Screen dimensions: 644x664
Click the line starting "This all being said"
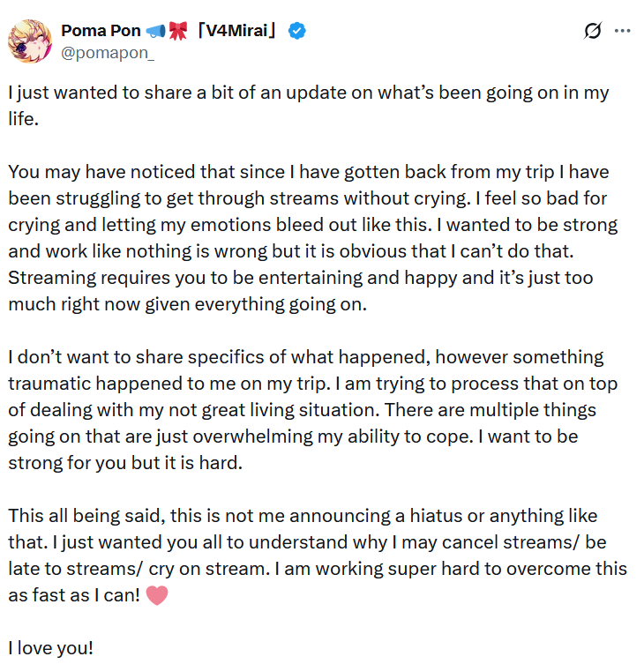point(303,516)
